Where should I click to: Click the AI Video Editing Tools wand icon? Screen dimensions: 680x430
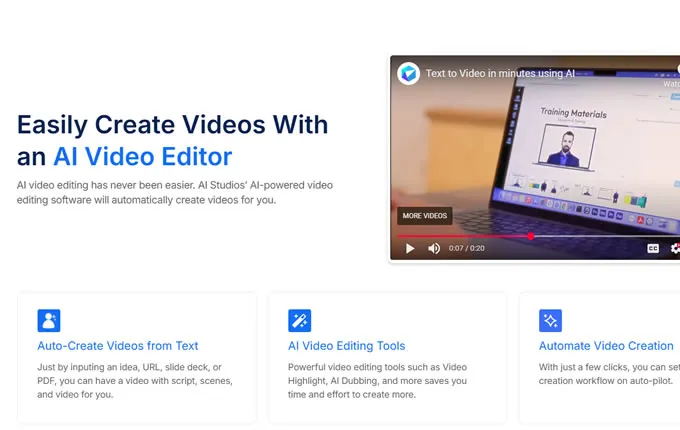point(299,320)
